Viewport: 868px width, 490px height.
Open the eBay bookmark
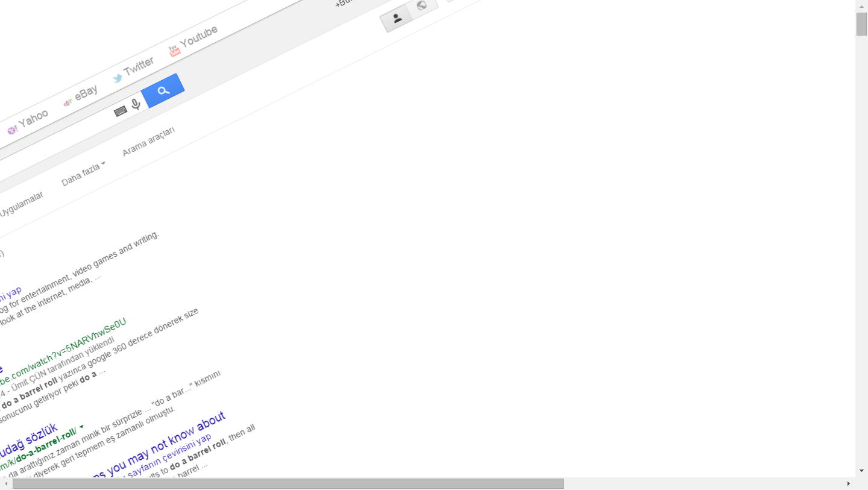coord(80,96)
